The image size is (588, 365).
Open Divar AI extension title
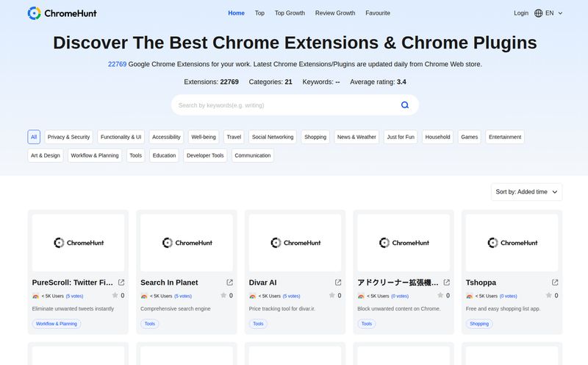(x=262, y=283)
